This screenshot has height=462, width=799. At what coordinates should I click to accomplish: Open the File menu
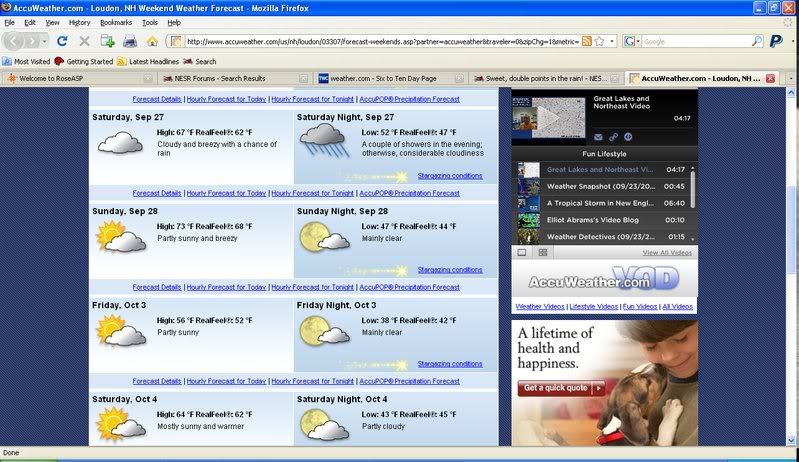tap(9, 22)
